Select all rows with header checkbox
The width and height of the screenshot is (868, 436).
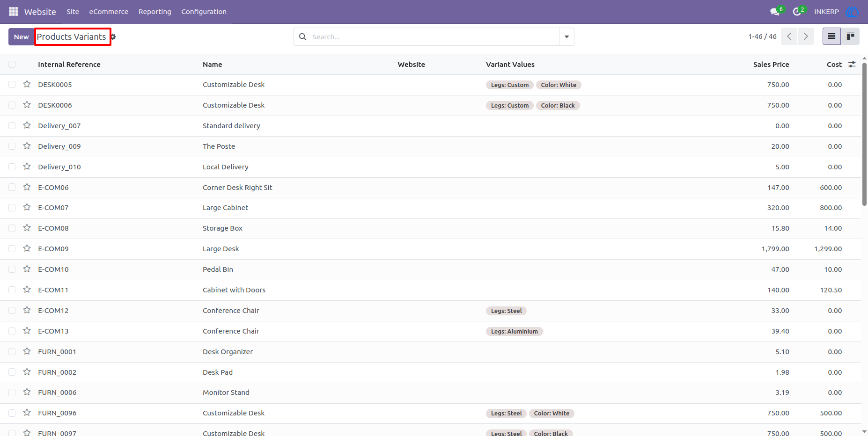(12, 65)
